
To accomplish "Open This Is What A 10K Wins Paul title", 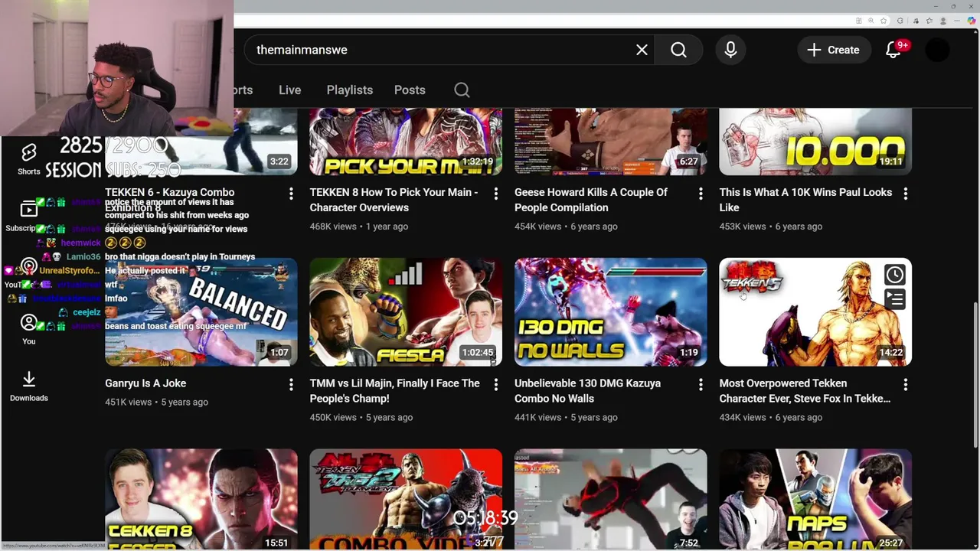I will click(805, 200).
